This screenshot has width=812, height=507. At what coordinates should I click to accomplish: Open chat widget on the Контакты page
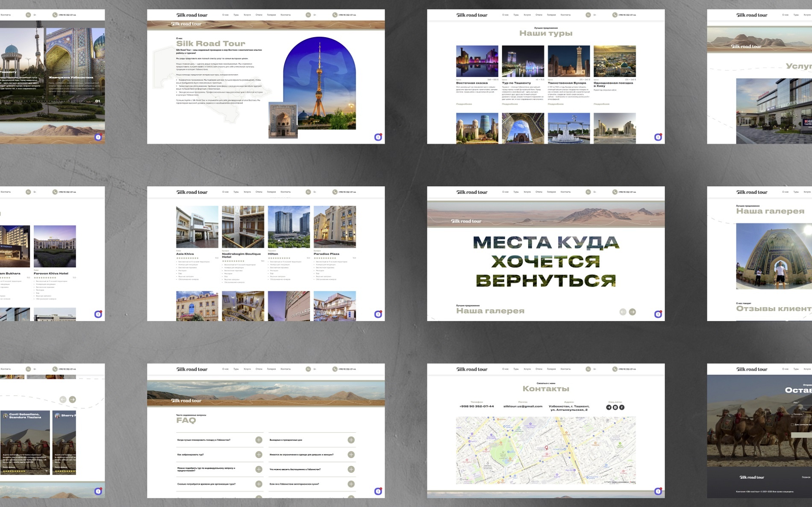click(x=658, y=491)
